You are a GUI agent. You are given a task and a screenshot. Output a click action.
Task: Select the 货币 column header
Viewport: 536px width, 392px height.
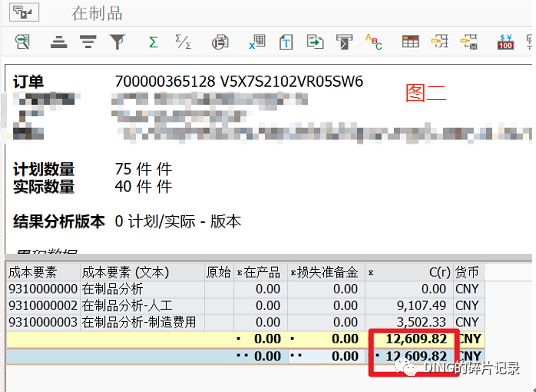click(x=469, y=272)
